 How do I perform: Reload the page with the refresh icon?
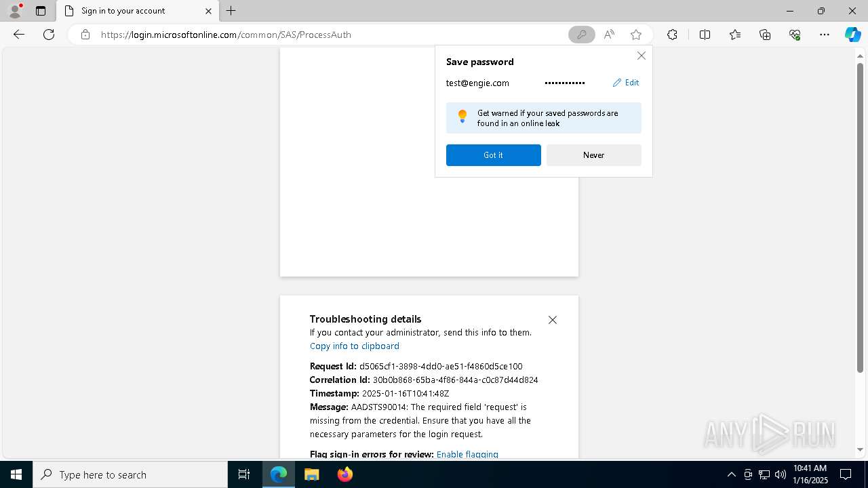coord(49,35)
